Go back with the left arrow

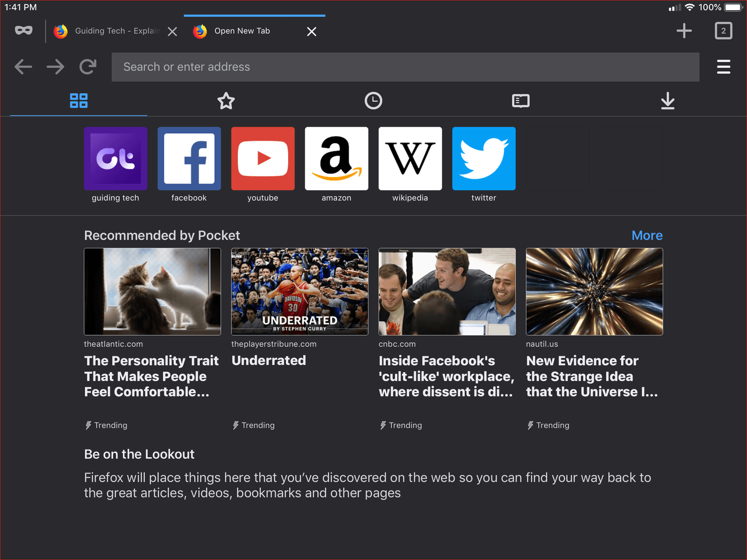(23, 67)
